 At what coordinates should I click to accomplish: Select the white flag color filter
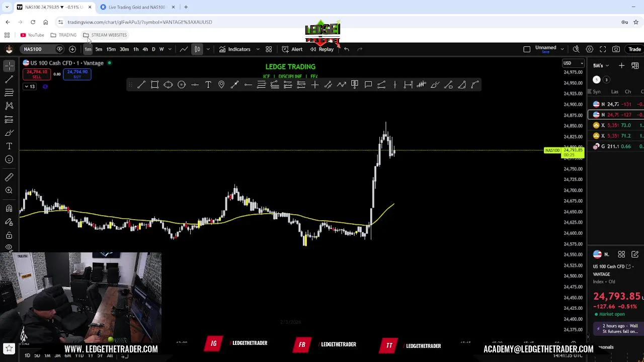(x=596, y=80)
